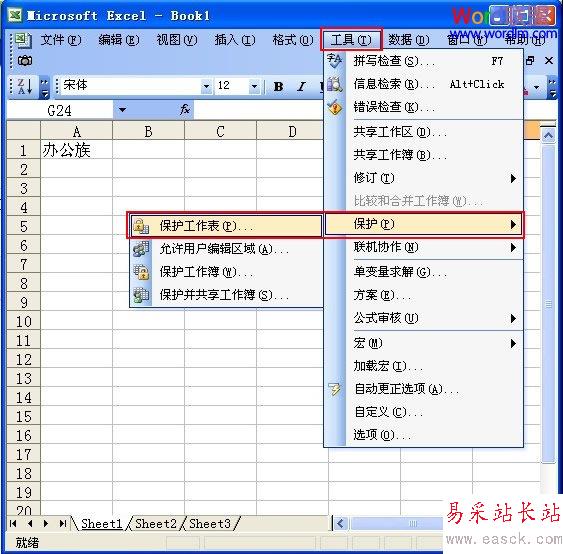Image resolution: width=563 pixels, height=554 pixels.
Task: Choose 自定义(C) menu entry
Action: coord(423,412)
